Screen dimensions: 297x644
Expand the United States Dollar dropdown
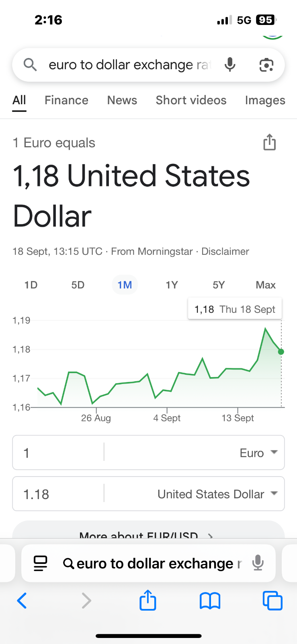point(217,494)
